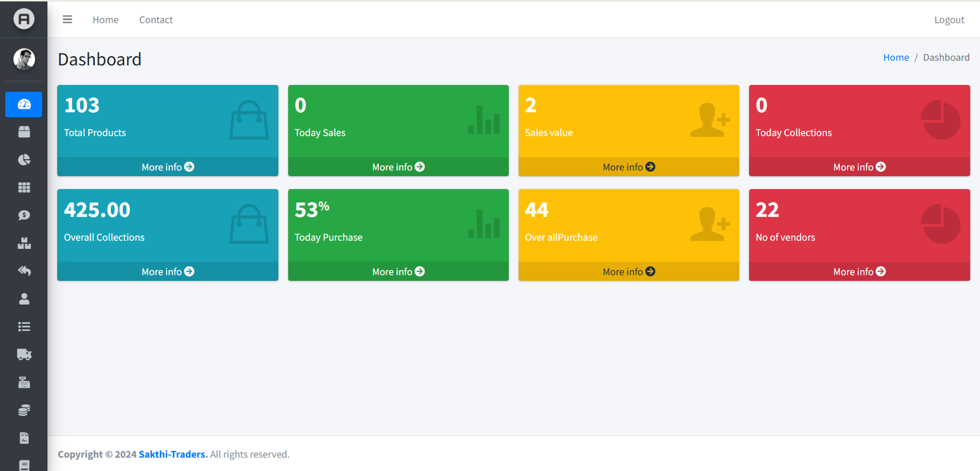Click the add-user icon on Sales value
The width and height of the screenshot is (980, 471).
click(x=710, y=119)
